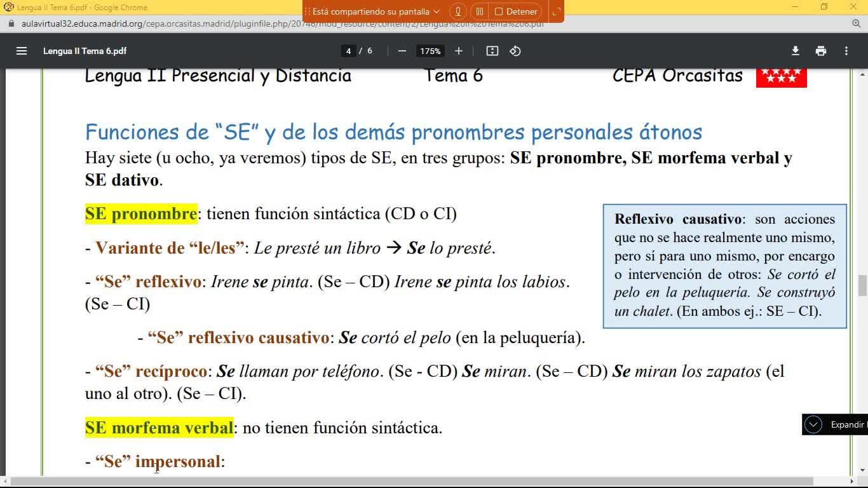
Task: Expand the screen sharing options chevron
Action: pos(437,11)
